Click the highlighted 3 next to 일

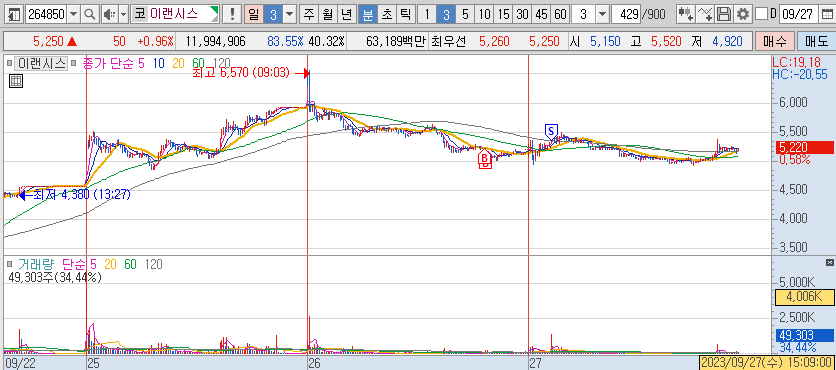[273, 14]
